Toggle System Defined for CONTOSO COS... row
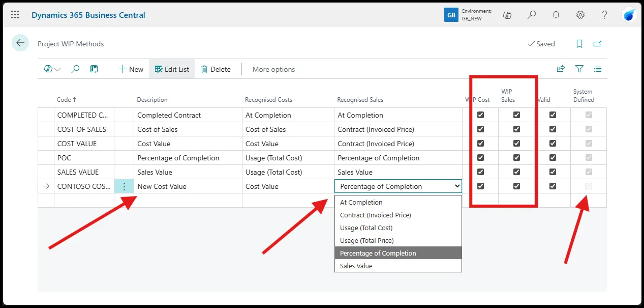644x308 pixels. click(x=589, y=186)
